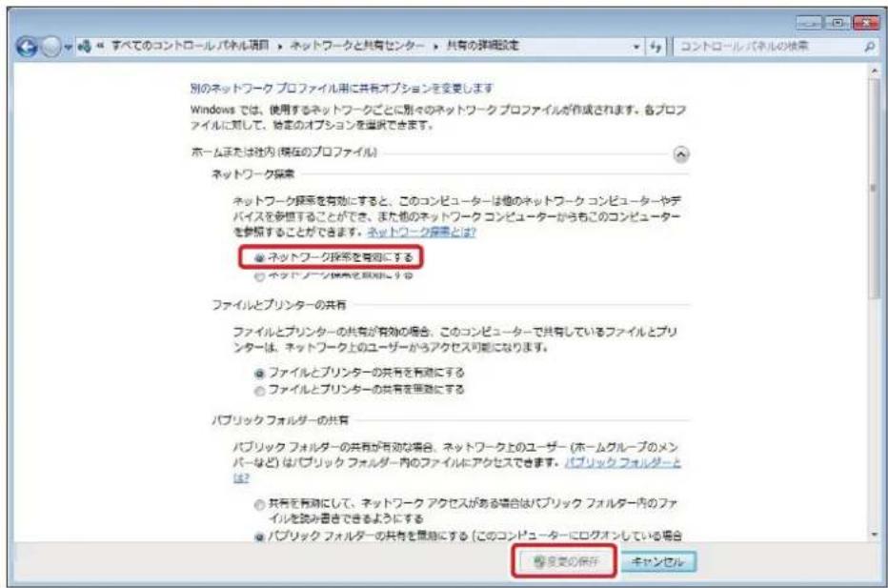
Task: Click the パブリック フォルダーの共有 section heading
Action: pos(280,419)
